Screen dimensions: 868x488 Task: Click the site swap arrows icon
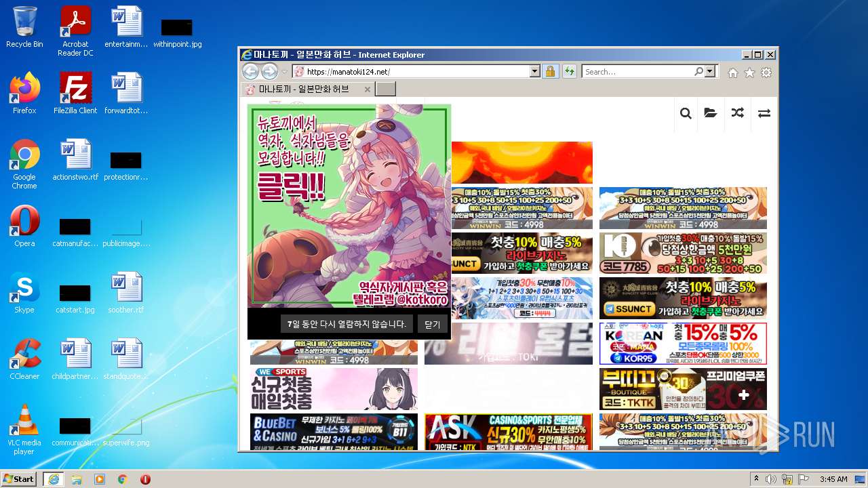tap(764, 113)
